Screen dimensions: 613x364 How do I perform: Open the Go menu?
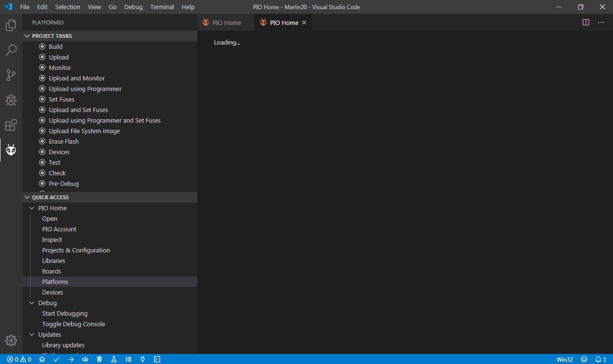coord(113,7)
